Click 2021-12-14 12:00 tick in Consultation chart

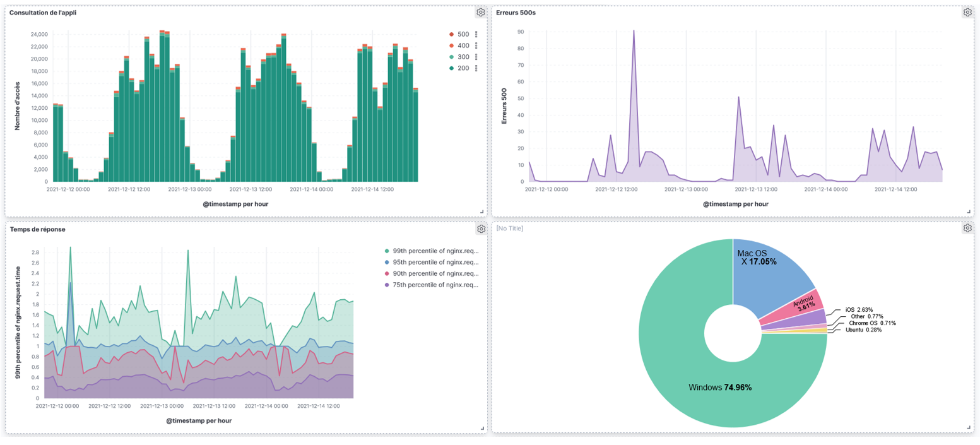[372, 188]
